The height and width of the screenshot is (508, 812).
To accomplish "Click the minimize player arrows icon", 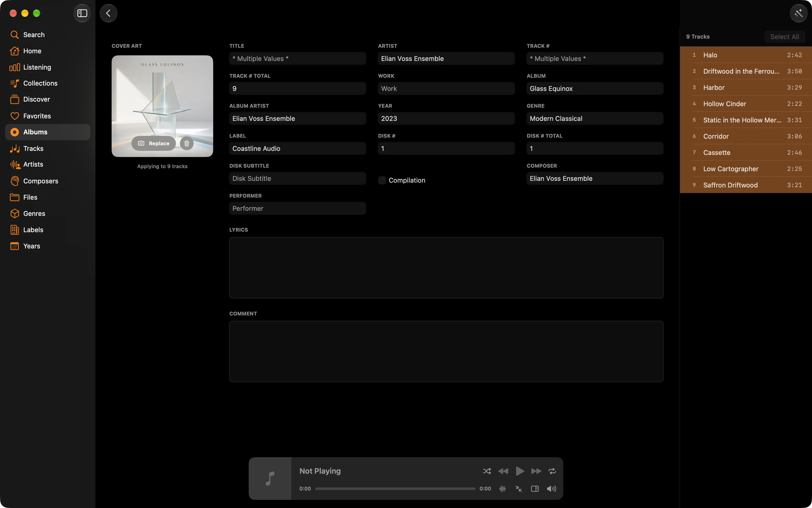I will (x=518, y=488).
